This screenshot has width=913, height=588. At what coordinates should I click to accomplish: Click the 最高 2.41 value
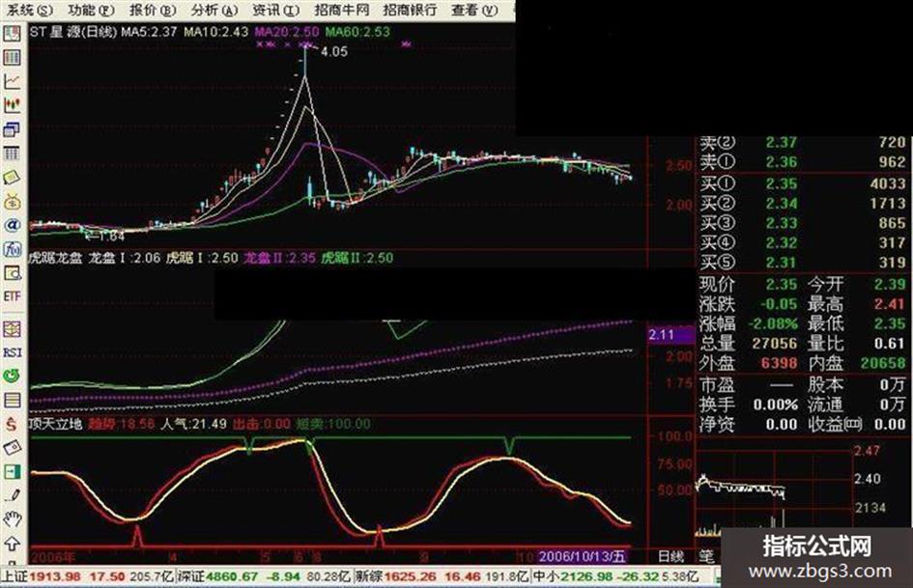(889, 304)
